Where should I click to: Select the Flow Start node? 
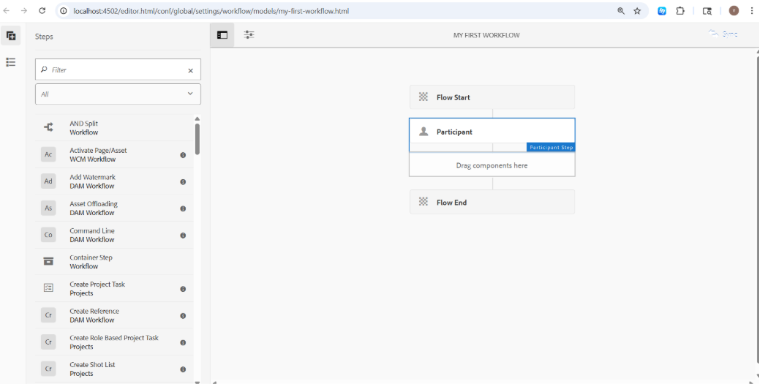(492, 97)
